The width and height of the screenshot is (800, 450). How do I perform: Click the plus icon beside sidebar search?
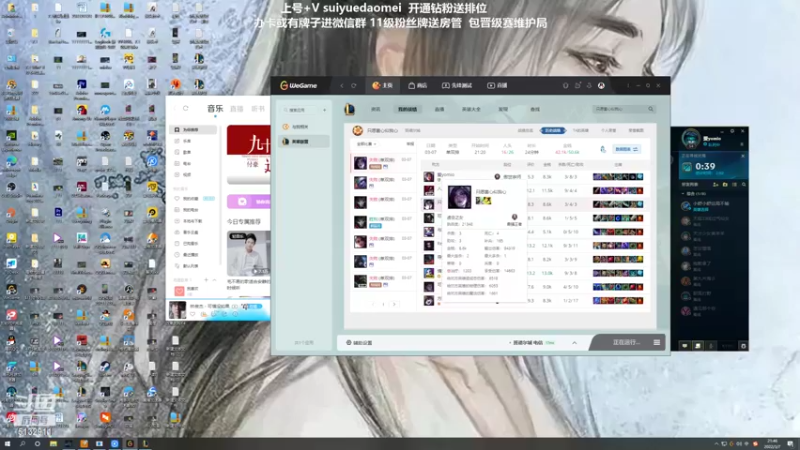[324, 110]
